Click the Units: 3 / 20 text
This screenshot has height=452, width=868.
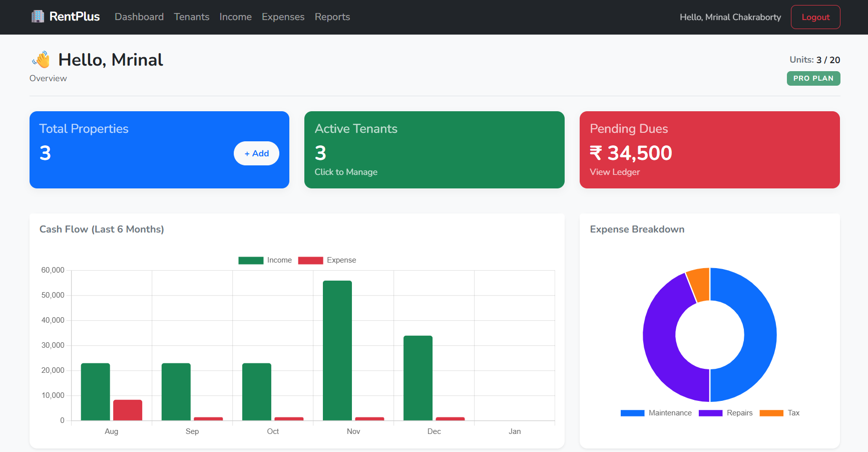point(815,60)
